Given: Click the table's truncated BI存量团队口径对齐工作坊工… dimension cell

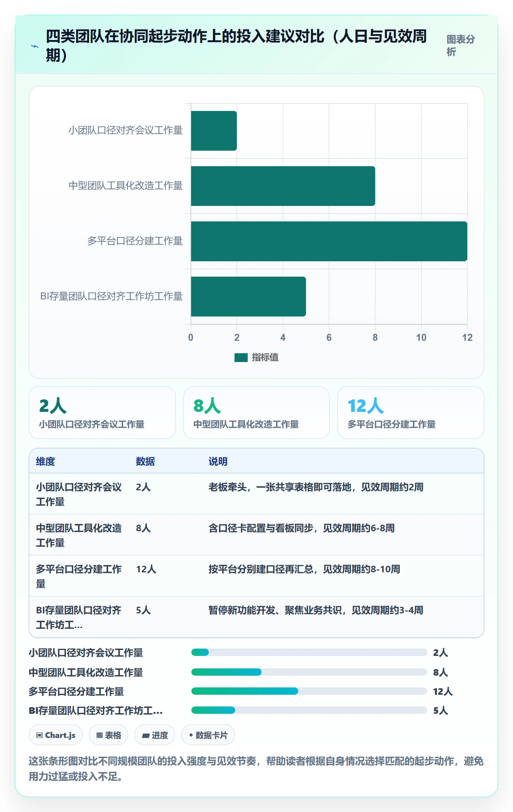Looking at the screenshot, I should [x=78, y=617].
